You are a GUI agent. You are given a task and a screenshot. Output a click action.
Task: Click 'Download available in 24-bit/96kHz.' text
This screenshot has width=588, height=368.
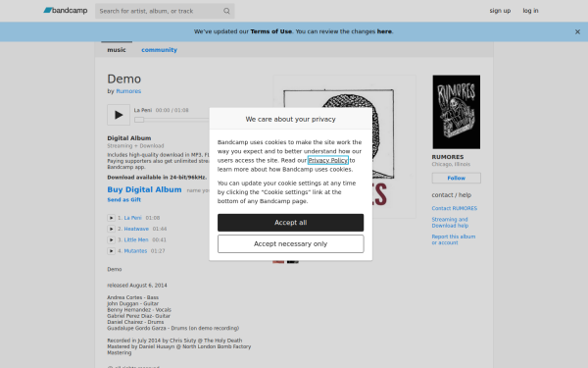(x=157, y=178)
